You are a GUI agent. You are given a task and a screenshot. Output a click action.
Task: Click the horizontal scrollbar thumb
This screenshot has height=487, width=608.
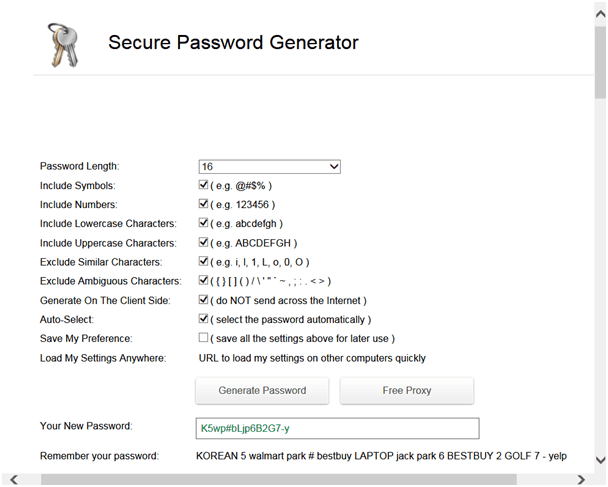(279, 480)
